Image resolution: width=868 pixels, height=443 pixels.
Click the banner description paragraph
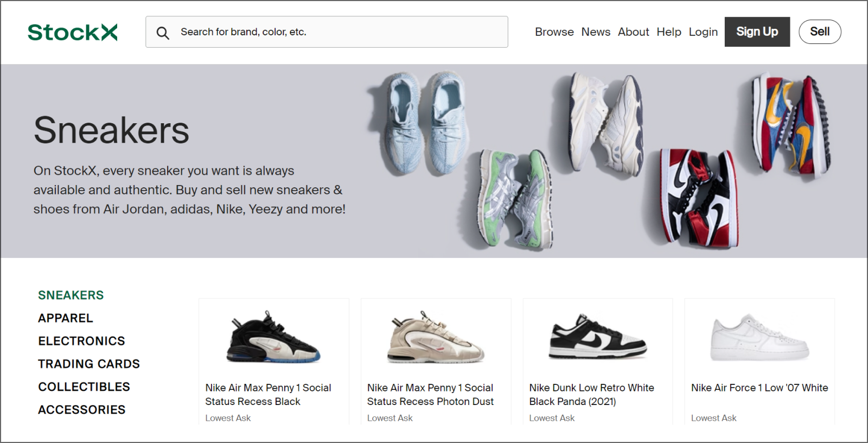pyautogui.click(x=189, y=190)
